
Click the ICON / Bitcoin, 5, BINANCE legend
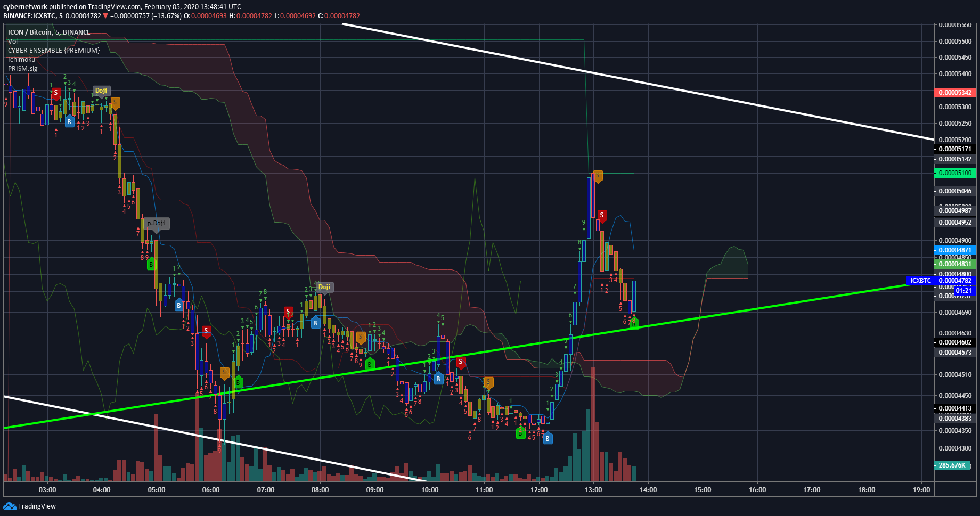click(x=49, y=32)
